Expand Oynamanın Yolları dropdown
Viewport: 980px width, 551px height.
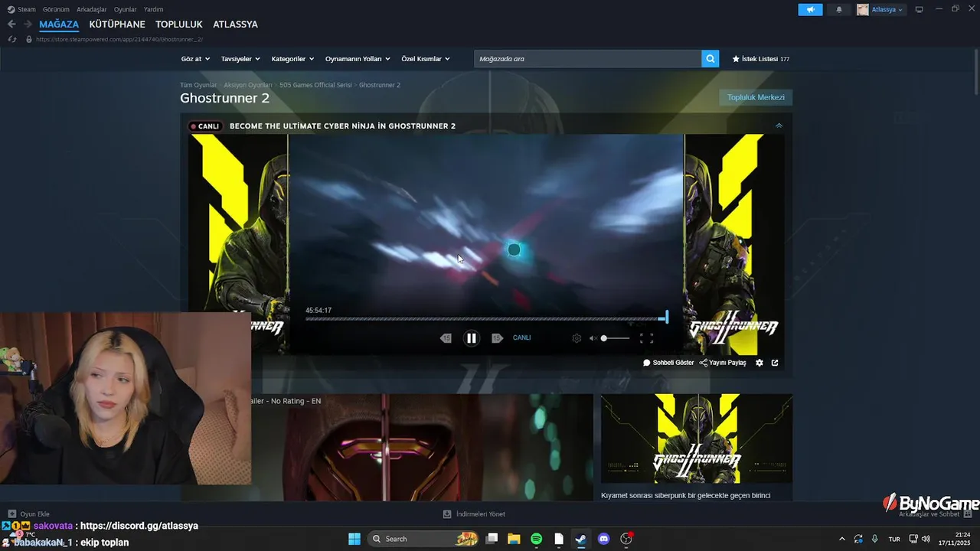tap(358, 59)
